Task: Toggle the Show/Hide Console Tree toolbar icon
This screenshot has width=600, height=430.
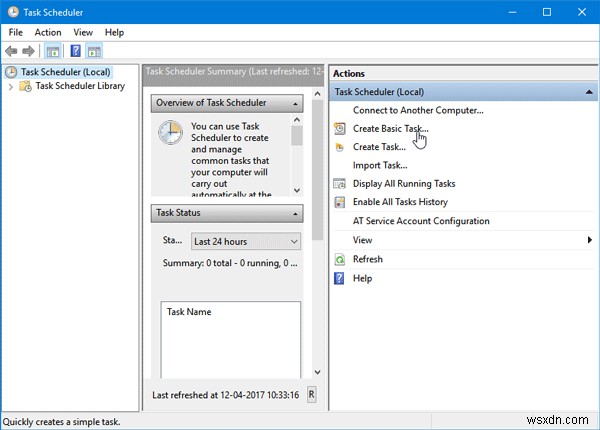Action: (x=53, y=51)
